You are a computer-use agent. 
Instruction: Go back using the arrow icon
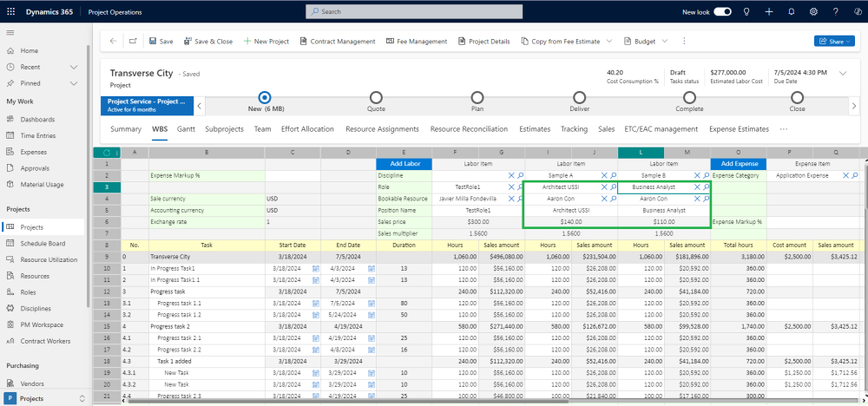tap(113, 41)
